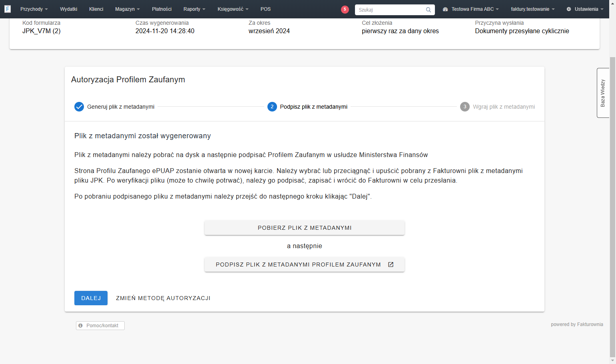The height and width of the screenshot is (364, 616).
Task: Click Pobierz plik z metadanymi button
Action: pos(305,228)
